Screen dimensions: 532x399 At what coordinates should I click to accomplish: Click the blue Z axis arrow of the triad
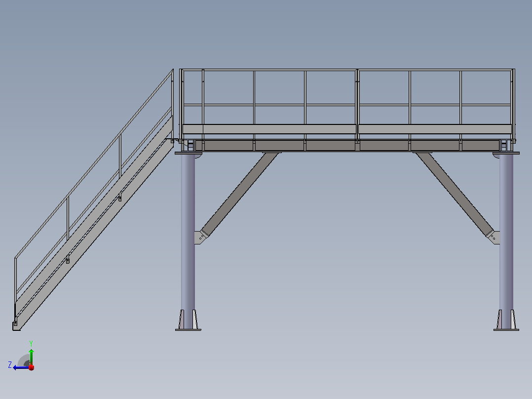21,367
